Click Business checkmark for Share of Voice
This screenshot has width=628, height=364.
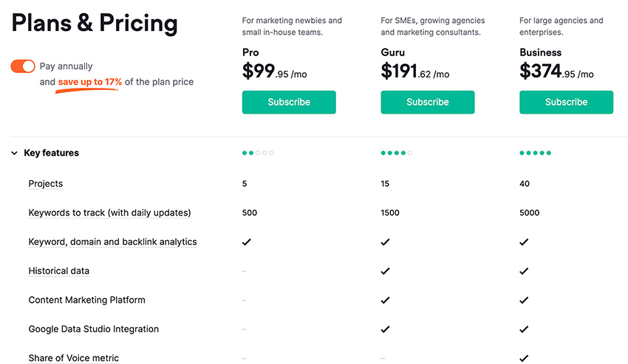coord(524,358)
